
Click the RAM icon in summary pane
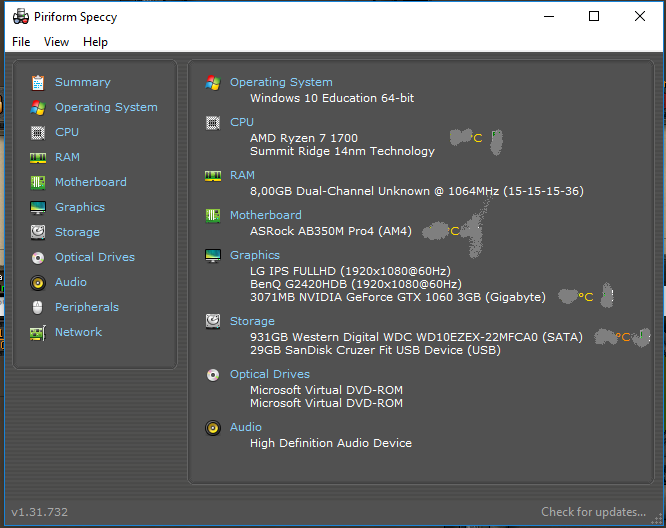click(x=213, y=175)
